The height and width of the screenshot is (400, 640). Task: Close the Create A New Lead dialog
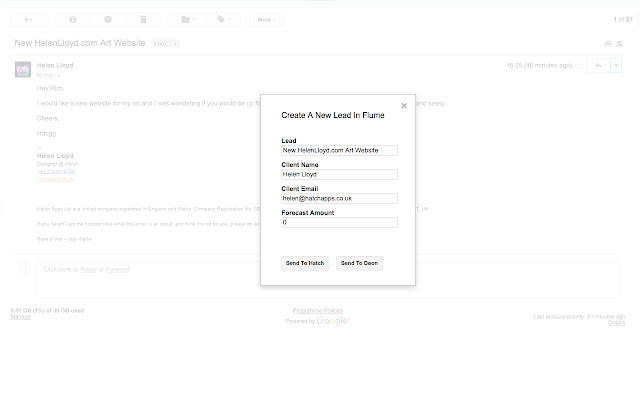coord(404,106)
